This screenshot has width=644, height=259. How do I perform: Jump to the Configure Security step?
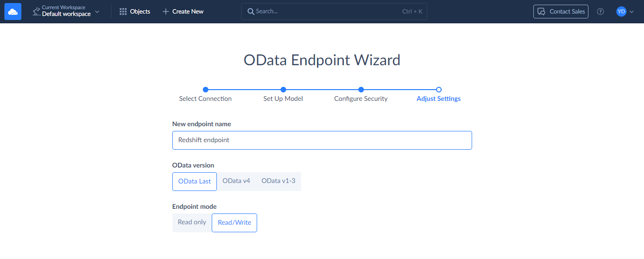(361, 90)
